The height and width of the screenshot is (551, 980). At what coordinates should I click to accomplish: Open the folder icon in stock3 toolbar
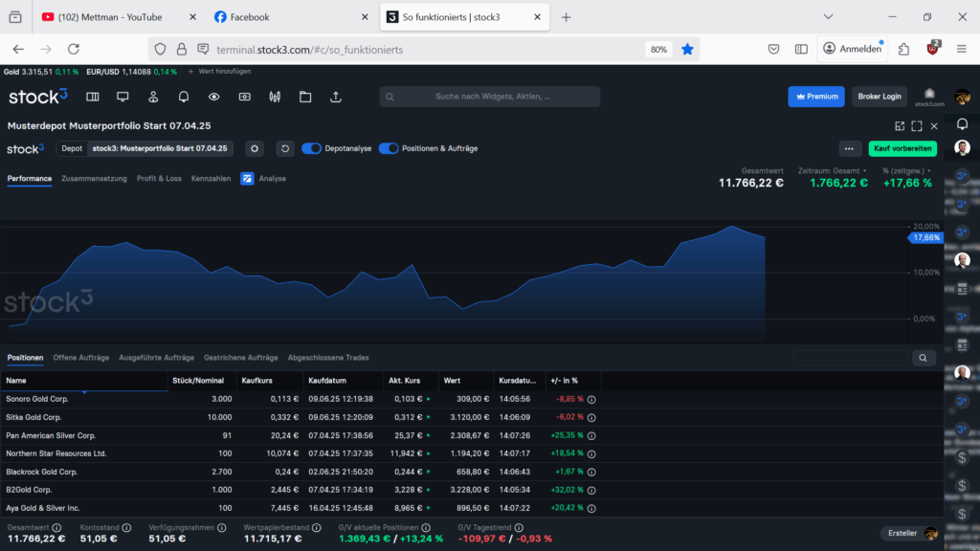coord(305,97)
